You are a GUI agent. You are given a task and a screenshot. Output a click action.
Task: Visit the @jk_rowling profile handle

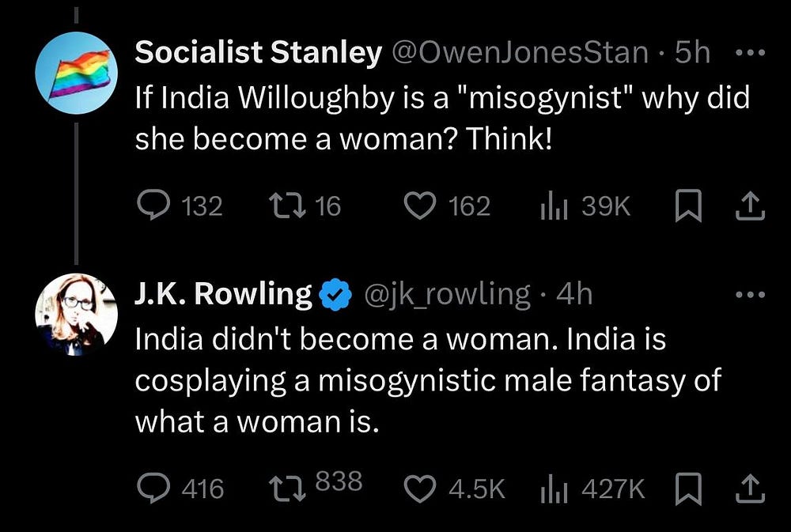coord(447,294)
